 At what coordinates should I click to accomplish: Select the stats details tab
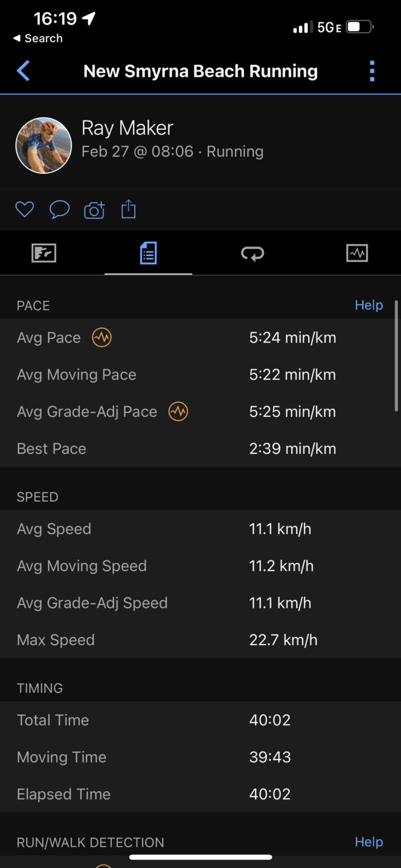148,253
